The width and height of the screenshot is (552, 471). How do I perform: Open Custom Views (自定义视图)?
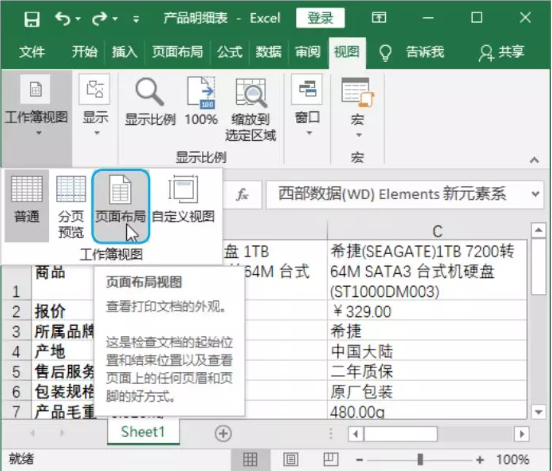(x=183, y=199)
